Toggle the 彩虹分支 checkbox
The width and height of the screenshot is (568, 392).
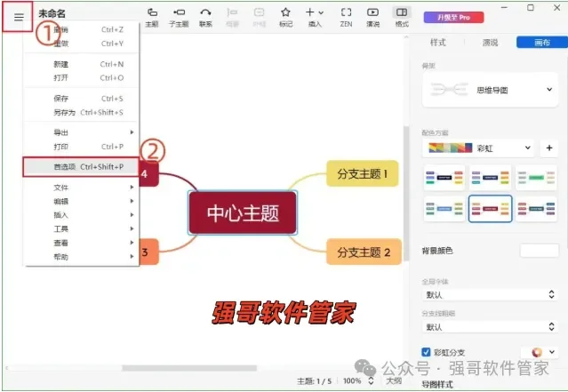pyautogui.click(x=426, y=352)
